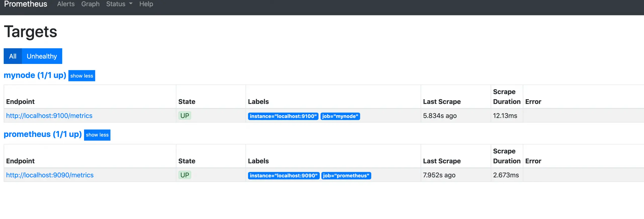Click the 7.952s ago last scrape value
Screen dimensions: 644x219
pyautogui.click(x=439, y=175)
